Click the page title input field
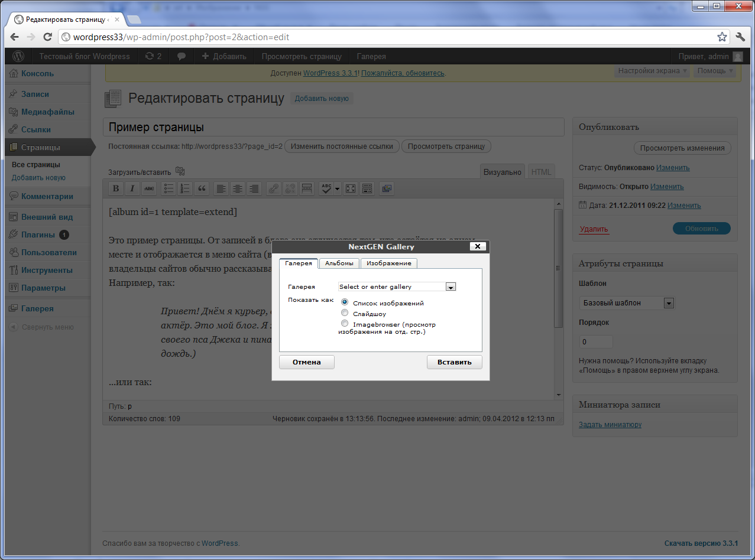This screenshot has height=560, width=755. point(333,128)
